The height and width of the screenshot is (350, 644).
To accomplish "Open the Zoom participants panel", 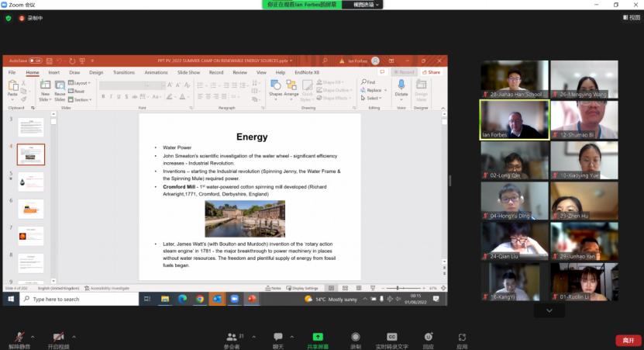I will 231,337.
